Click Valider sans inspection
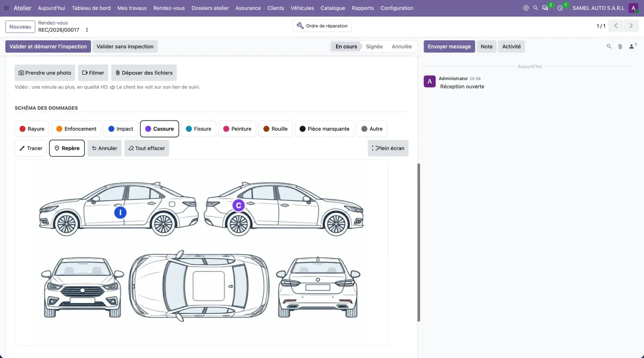Screen dimensions: 644x358 tap(125, 46)
